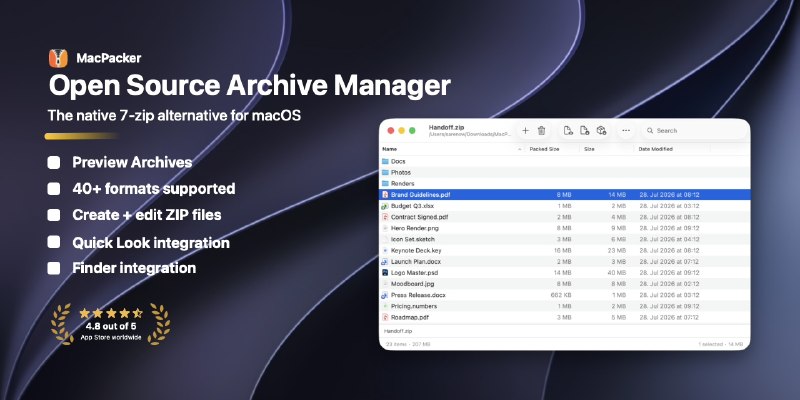The image size is (800, 400).
Task: Click the 4 MB size of Contract Signed.pdf
Action: (x=618, y=217)
